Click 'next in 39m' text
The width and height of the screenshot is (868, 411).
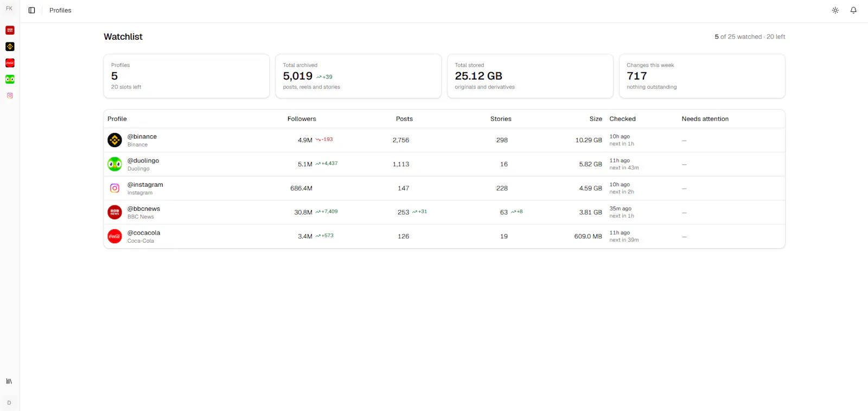point(624,240)
